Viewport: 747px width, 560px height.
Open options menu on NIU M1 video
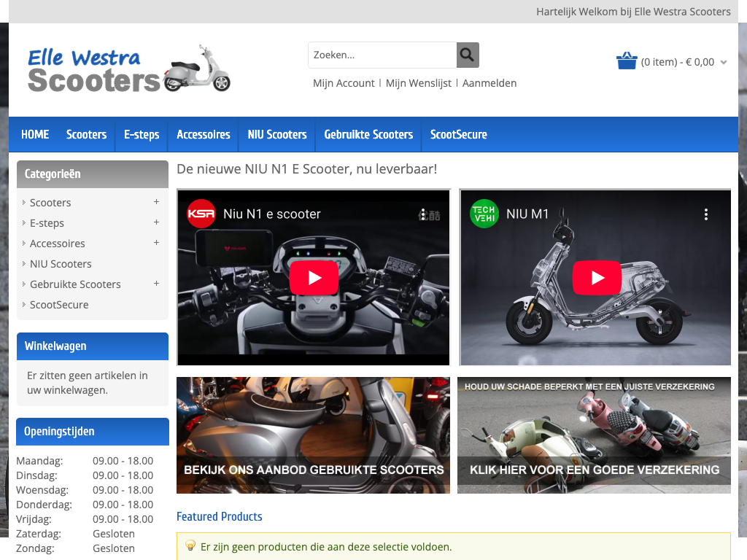pyautogui.click(x=705, y=214)
